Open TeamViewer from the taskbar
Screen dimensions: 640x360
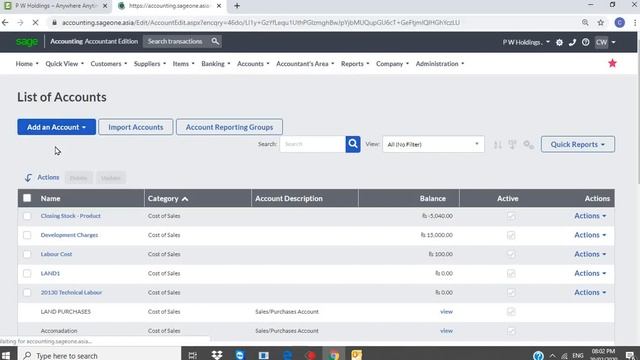(240, 355)
